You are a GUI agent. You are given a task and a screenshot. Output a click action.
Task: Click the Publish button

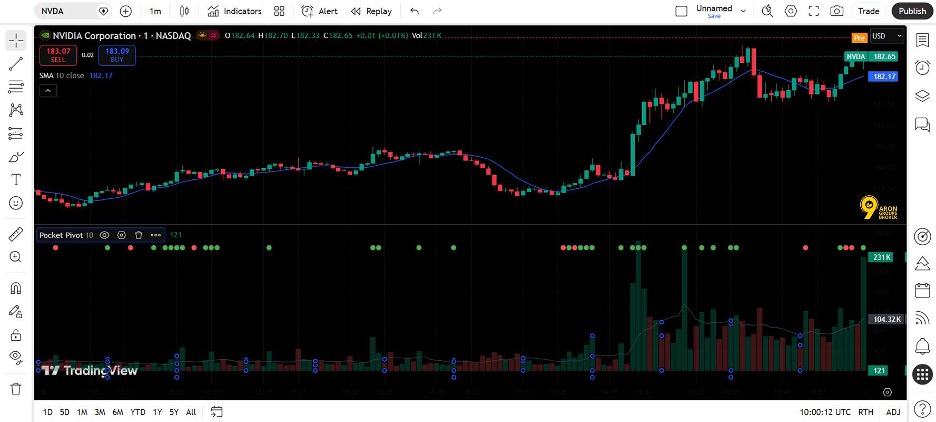(x=912, y=11)
